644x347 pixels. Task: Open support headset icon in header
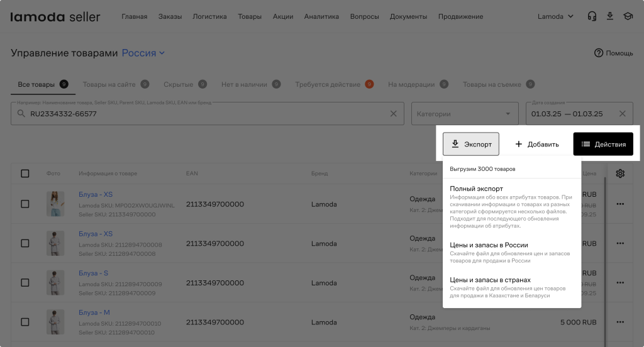(592, 16)
